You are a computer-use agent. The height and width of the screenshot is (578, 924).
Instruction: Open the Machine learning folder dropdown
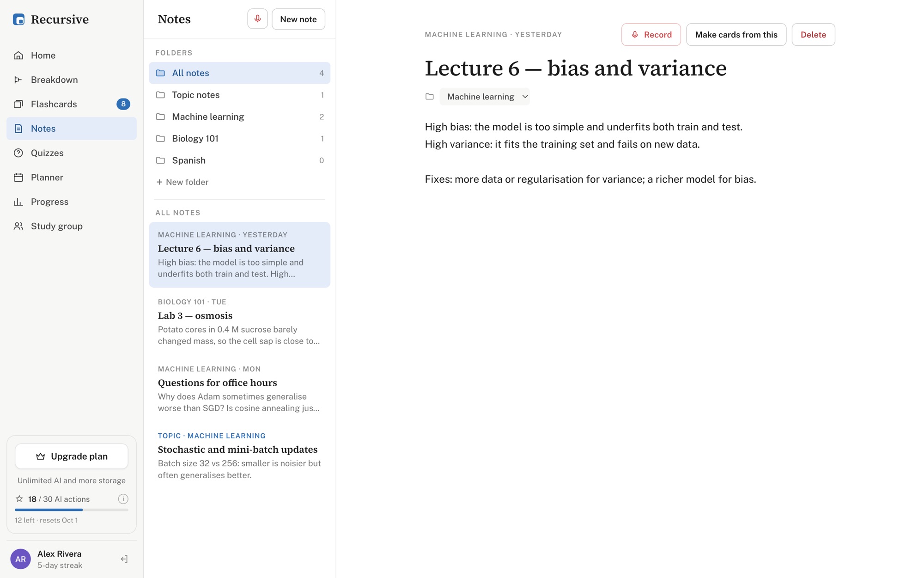point(485,97)
